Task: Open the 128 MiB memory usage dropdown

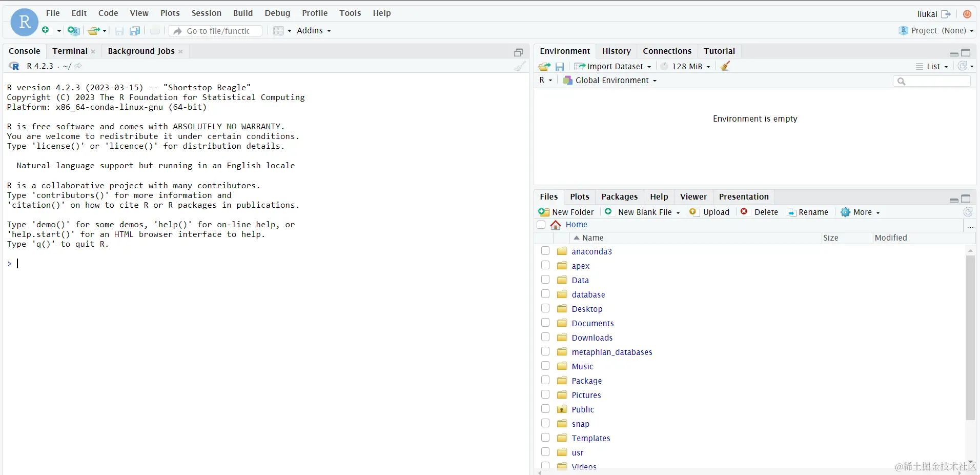Action: click(x=686, y=67)
